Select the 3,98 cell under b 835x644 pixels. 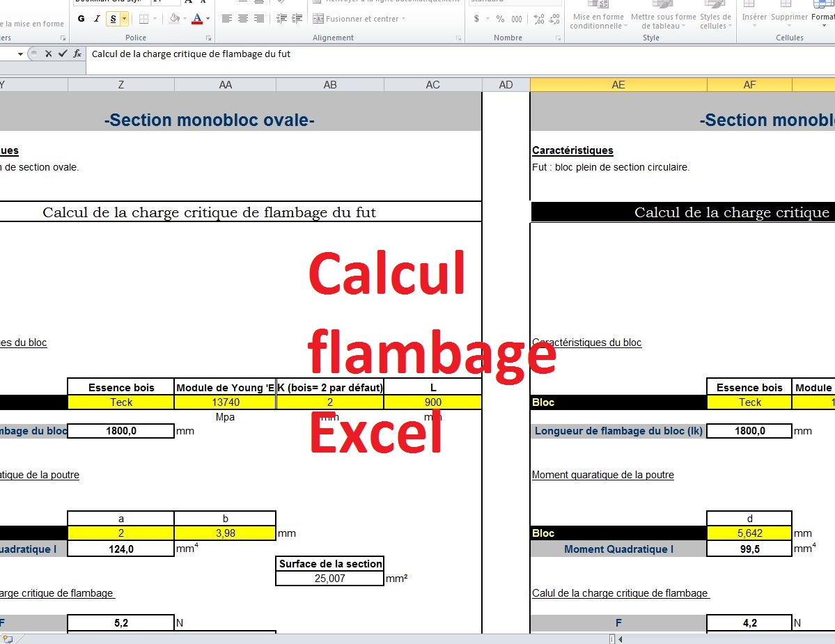225,533
